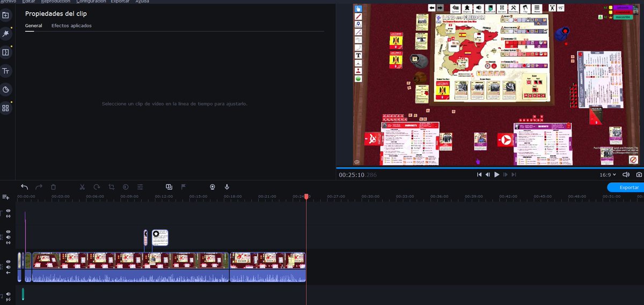Click the 00:12:00 mark on time ruler

pyautogui.click(x=164, y=196)
